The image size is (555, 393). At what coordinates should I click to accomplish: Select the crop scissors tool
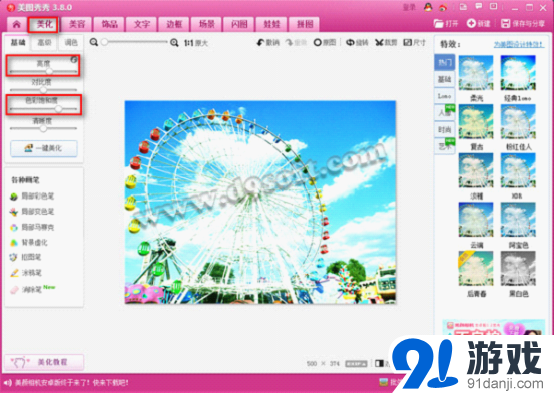[x=379, y=42]
